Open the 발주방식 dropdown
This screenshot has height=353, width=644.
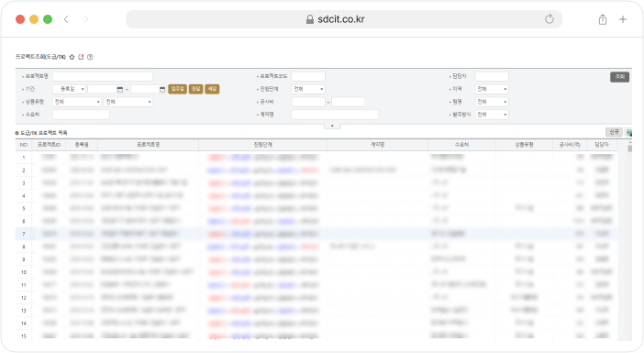[492, 115]
